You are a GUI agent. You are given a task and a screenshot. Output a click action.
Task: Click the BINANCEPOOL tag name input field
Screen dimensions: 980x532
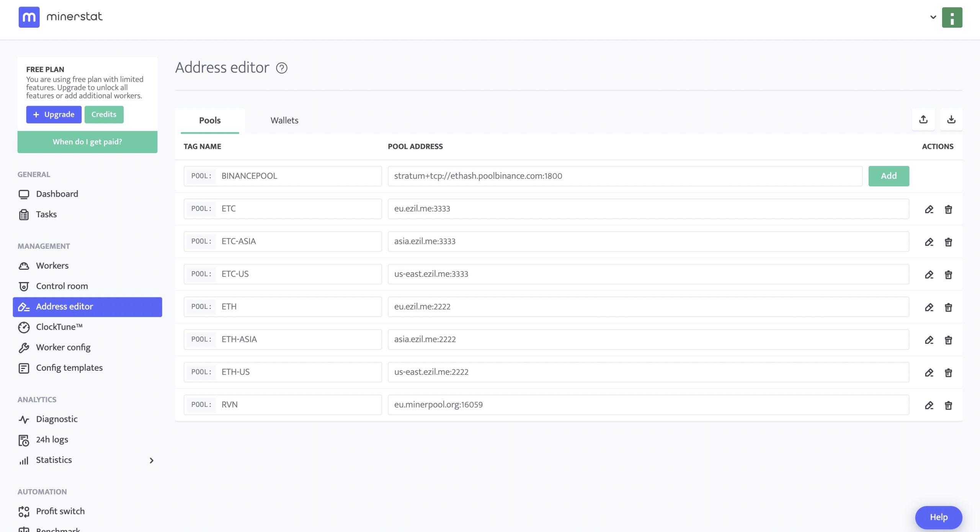pyautogui.click(x=299, y=176)
